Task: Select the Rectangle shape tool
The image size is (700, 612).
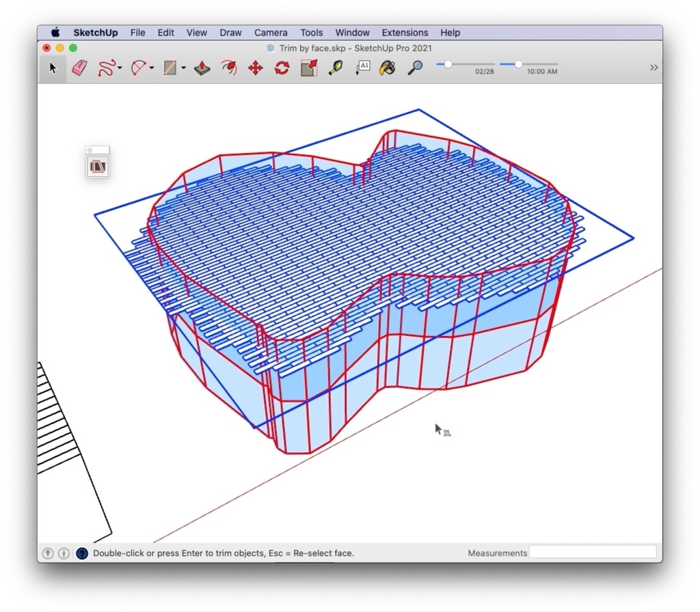Action: click(x=170, y=68)
